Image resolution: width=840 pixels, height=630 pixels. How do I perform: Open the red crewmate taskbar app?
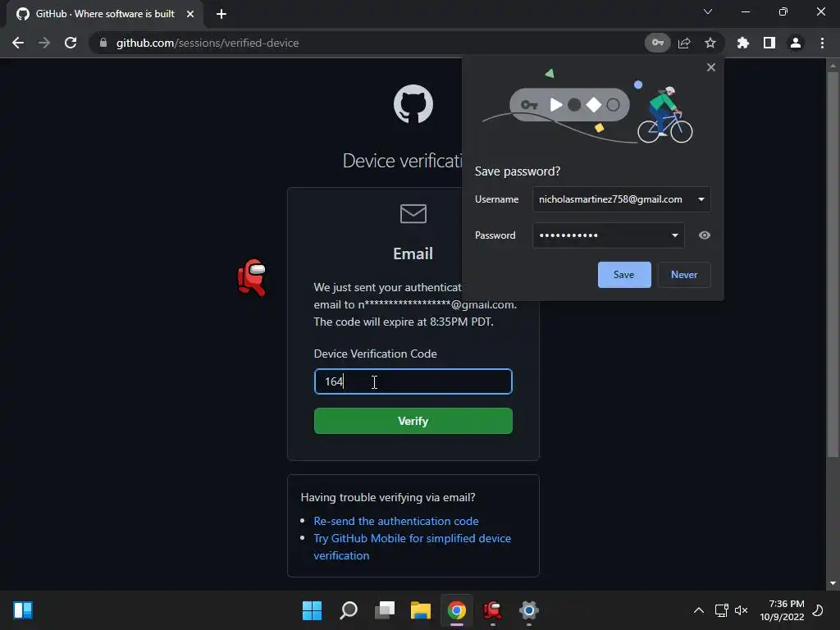pos(493,610)
